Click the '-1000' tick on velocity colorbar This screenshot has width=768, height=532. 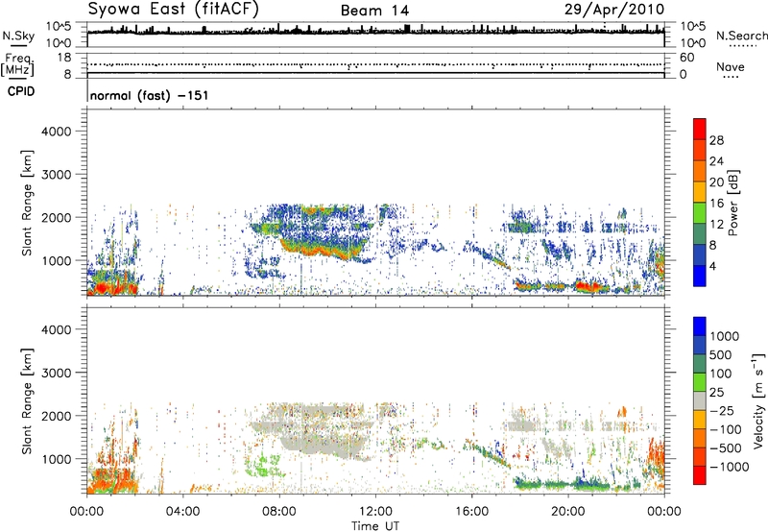[x=730, y=467]
